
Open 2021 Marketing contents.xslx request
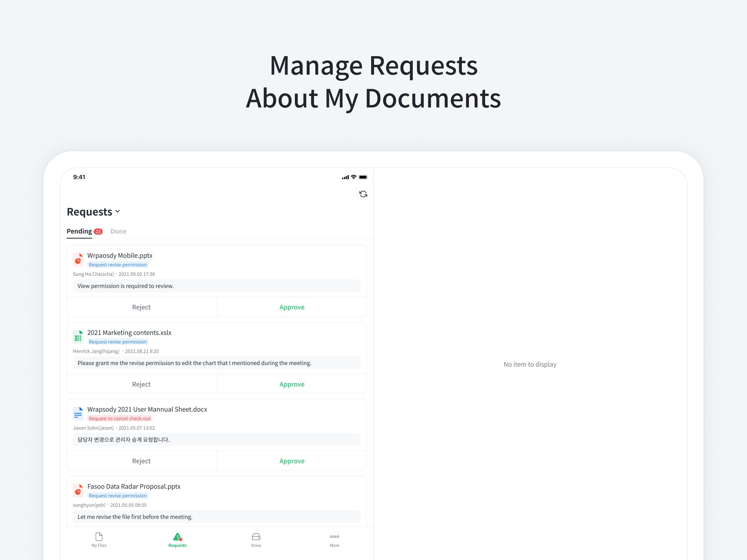(x=129, y=332)
